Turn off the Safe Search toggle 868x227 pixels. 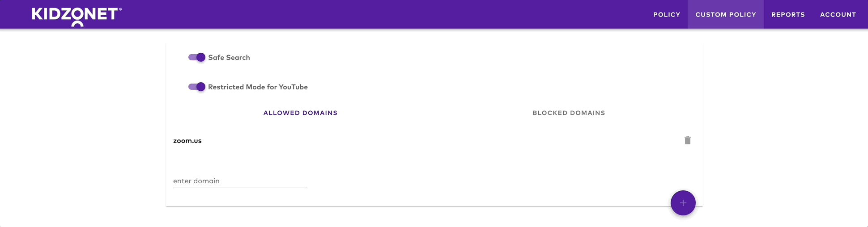point(197,57)
